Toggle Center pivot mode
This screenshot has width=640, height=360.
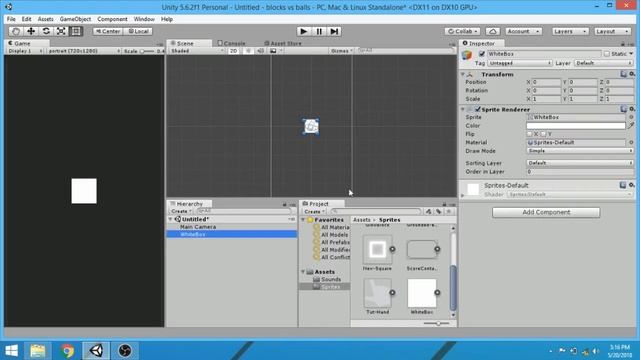click(108, 31)
